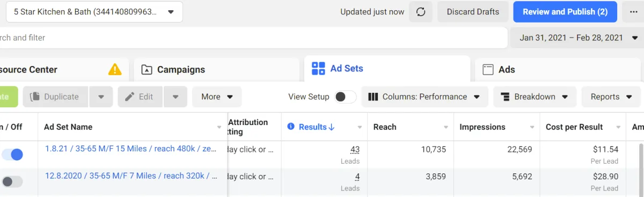Click the warning triangle in Resource Center
This screenshot has height=197, width=644.
point(115,69)
